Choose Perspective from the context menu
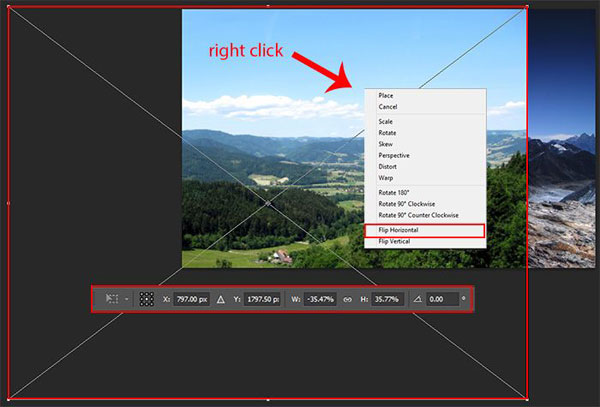Image resolution: width=600 pixels, height=407 pixels. coord(394,155)
